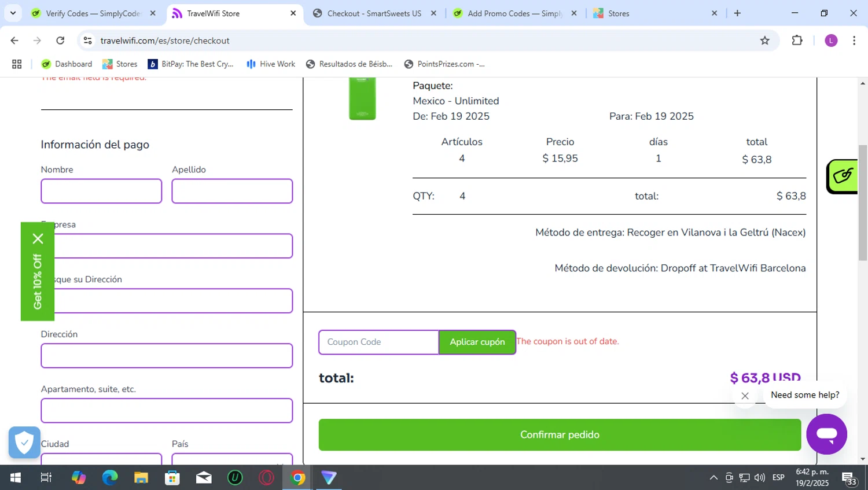868x490 pixels.
Task: Open the browser extensions menu
Action: coord(797,40)
